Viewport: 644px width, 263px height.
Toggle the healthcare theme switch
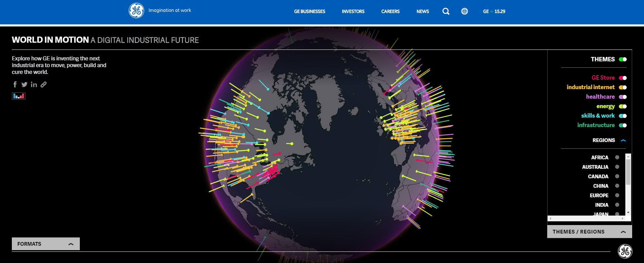623,97
